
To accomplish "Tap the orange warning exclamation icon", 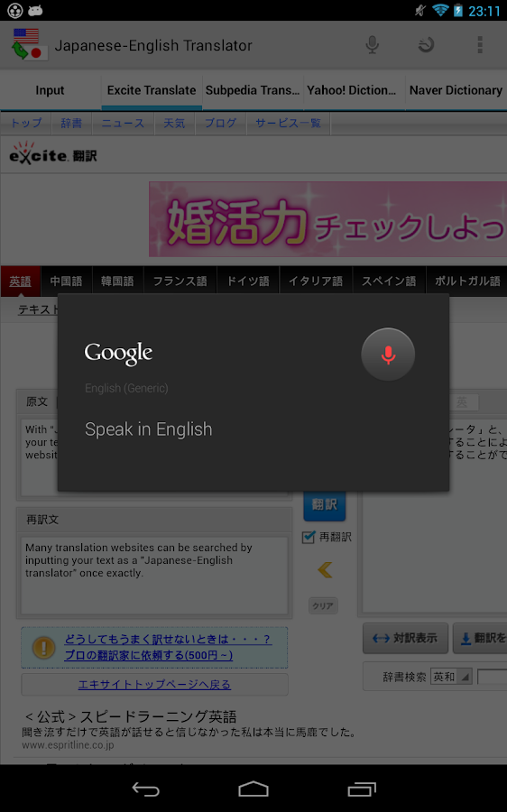I will click(43, 647).
